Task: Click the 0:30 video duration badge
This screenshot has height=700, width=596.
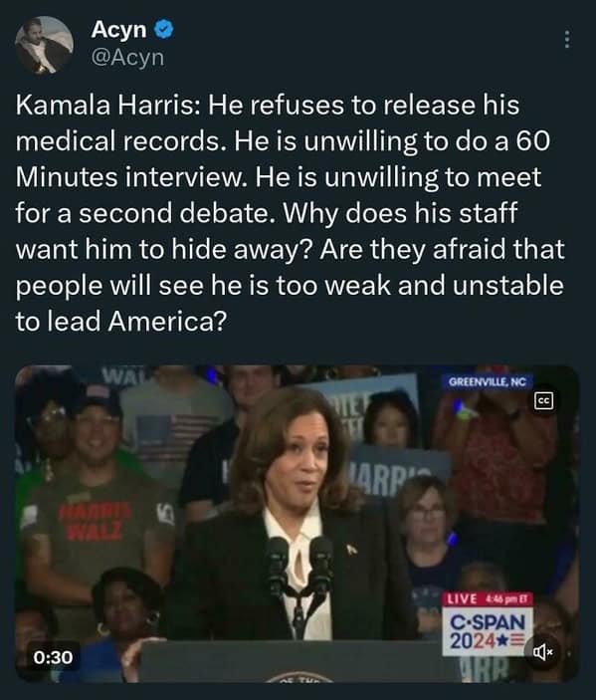Action: pos(53,657)
